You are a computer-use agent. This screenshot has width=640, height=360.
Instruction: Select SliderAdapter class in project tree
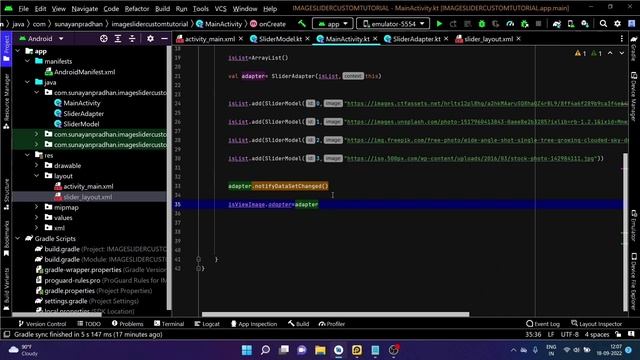(x=83, y=113)
